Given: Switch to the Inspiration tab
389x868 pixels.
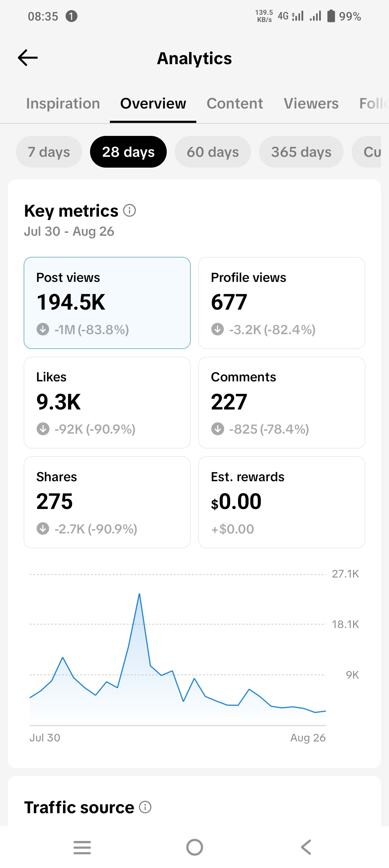Looking at the screenshot, I should pyautogui.click(x=63, y=103).
